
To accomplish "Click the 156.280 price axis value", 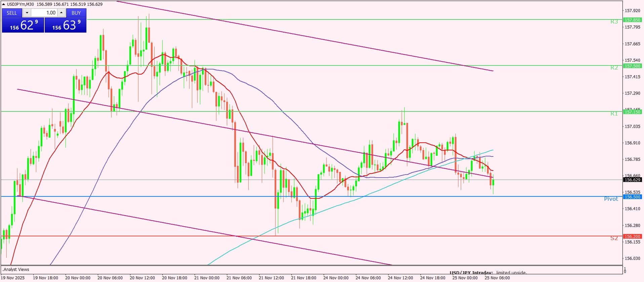I will point(632,226).
